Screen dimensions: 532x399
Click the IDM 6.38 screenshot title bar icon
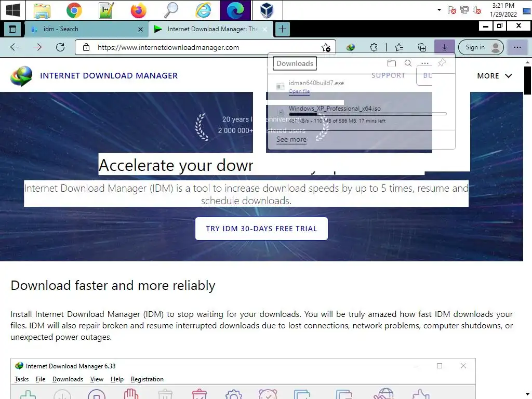[x=19, y=366]
